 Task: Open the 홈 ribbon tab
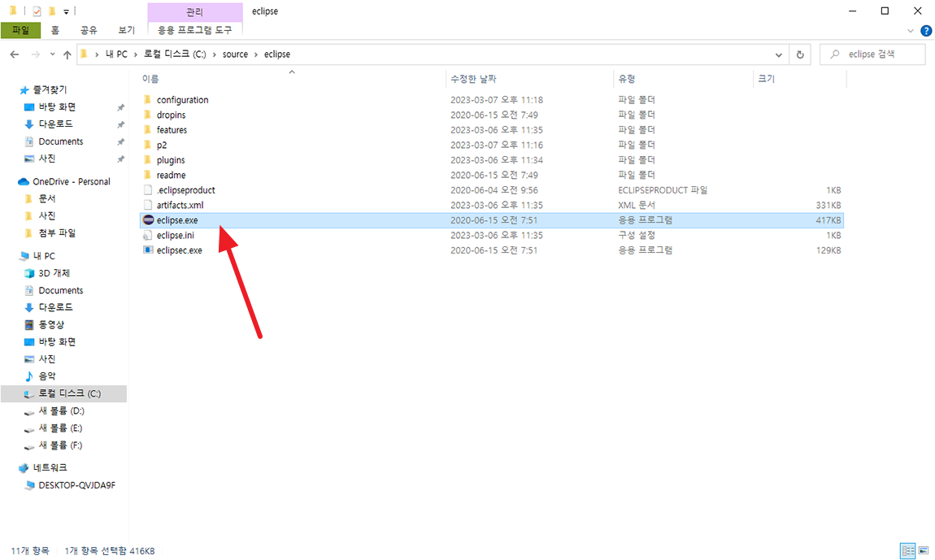[54, 30]
